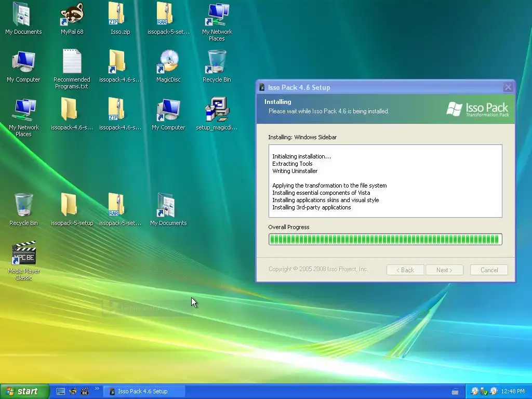Screen dimensions: 532x399
Task: Expand the Quick Launch overflow chevron
Action: (97, 389)
